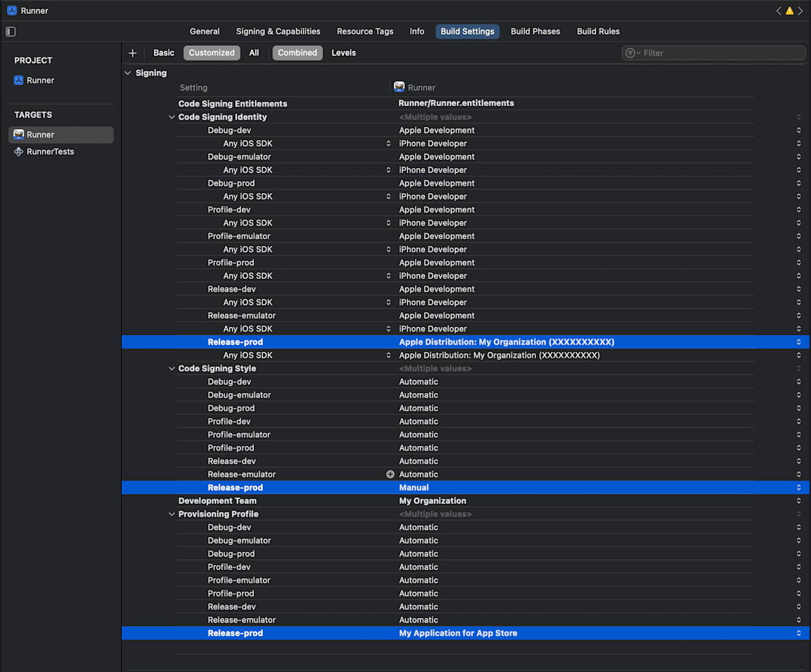Go to previous issue arrow
The height and width of the screenshot is (672, 811).
click(x=779, y=11)
